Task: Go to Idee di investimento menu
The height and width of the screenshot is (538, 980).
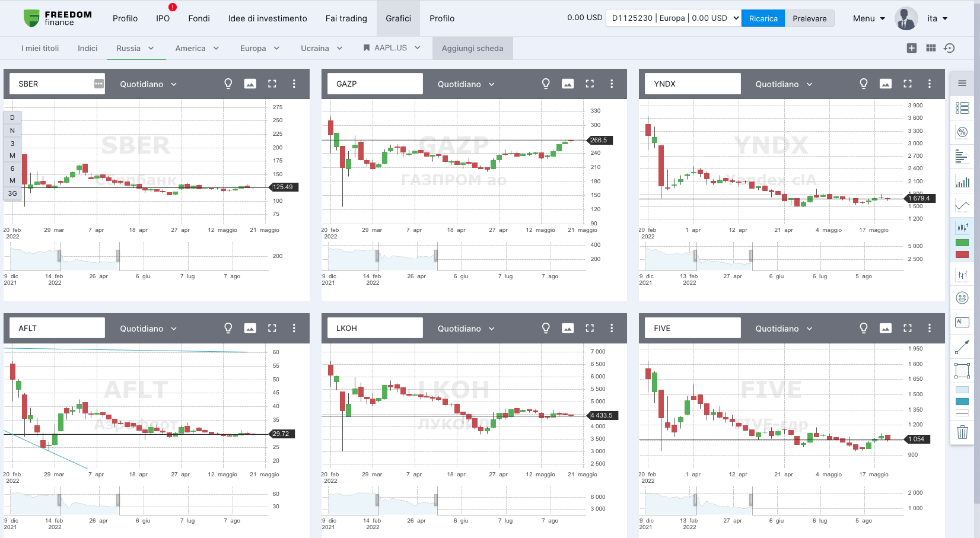Action: click(268, 18)
